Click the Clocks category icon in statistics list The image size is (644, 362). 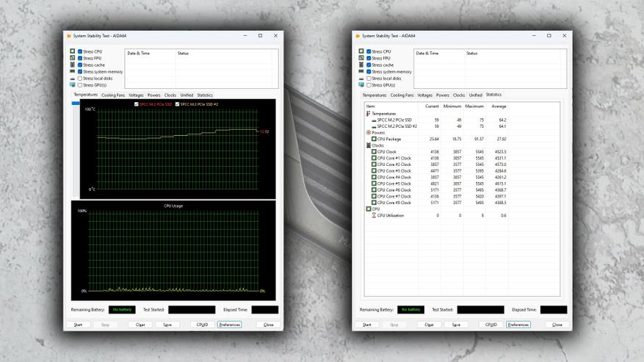click(369, 145)
